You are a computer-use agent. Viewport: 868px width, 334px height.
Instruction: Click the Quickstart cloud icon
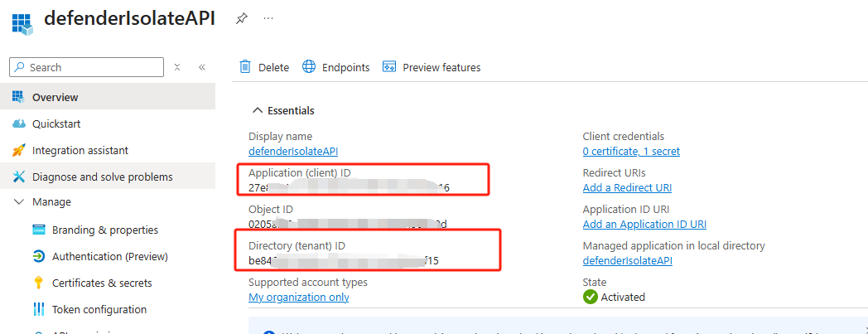click(x=19, y=123)
